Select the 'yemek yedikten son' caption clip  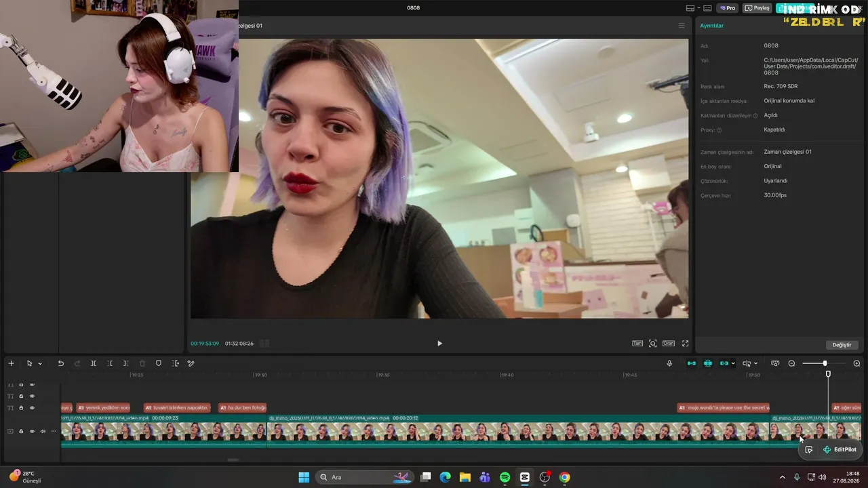pyautogui.click(x=103, y=408)
